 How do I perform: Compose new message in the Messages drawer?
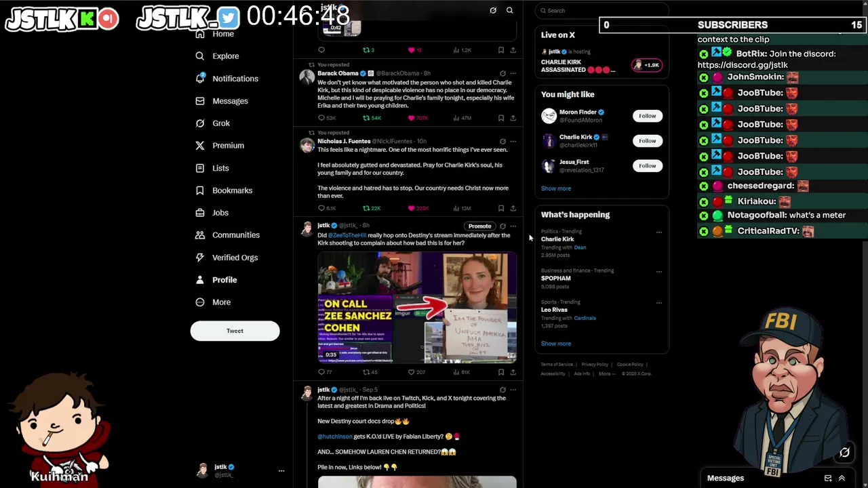click(x=828, y=479)
